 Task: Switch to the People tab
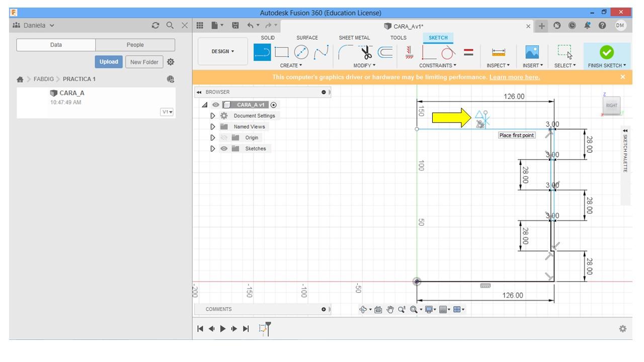[x=135, y=45]
